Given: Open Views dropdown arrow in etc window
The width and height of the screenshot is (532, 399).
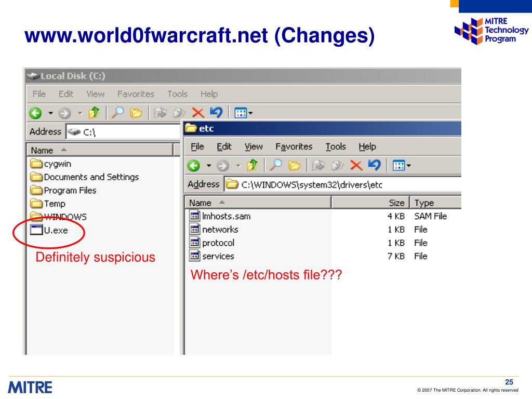Looking at the screenshot, I should 408,166.
